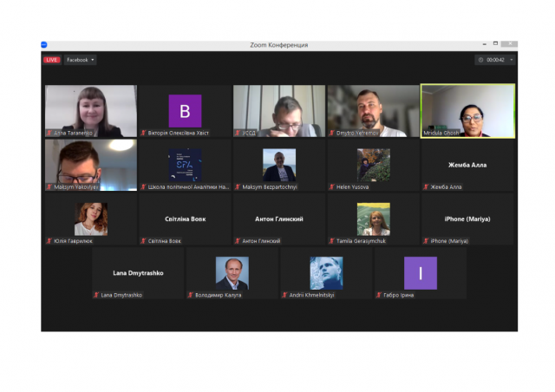Click the clock icon beside the timer
Viewport: 555px width, 392px height.
480,60
